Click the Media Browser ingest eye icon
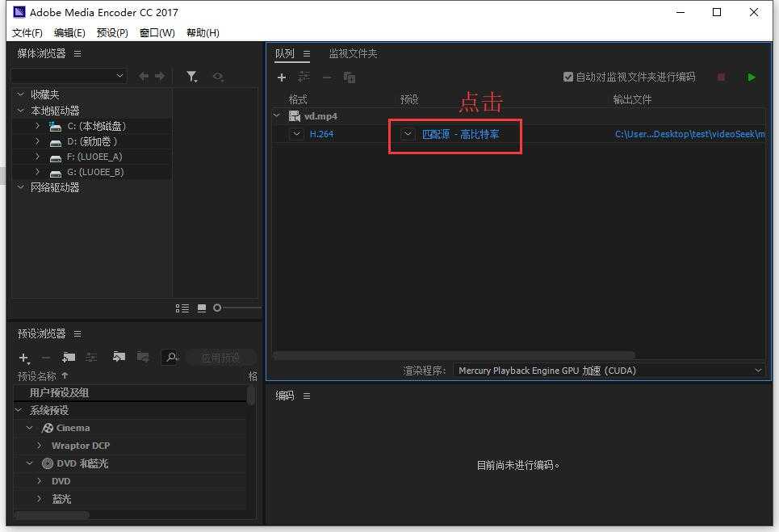The height and width of the screenshot is (532, 779). 218,77
